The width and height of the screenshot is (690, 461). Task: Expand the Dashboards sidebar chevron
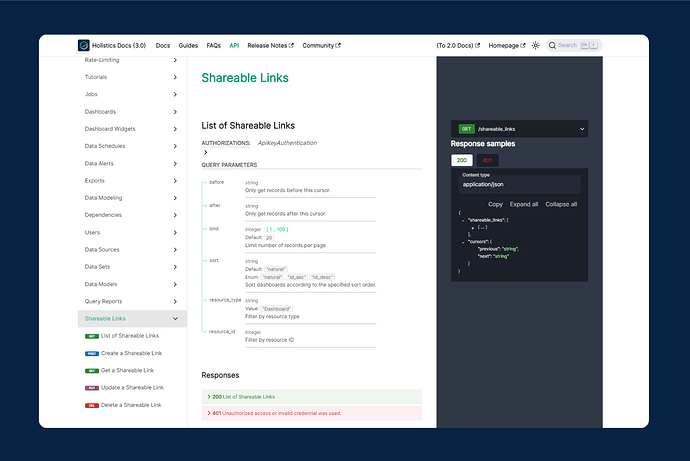tap(175, 112)
